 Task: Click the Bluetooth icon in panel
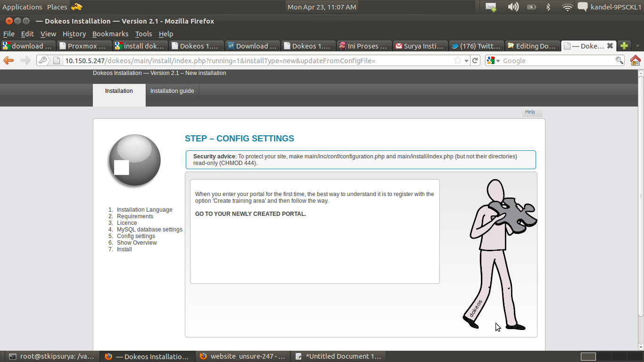point(548,7)
